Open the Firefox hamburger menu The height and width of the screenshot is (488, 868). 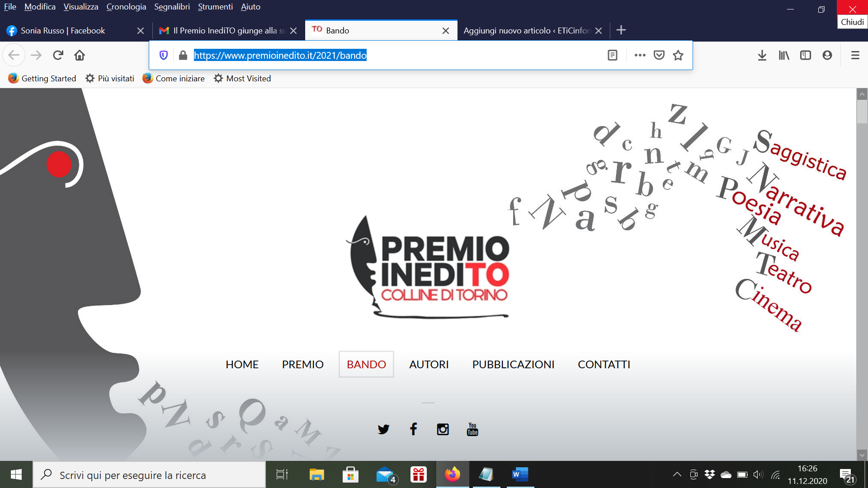(x=855, y=55)
